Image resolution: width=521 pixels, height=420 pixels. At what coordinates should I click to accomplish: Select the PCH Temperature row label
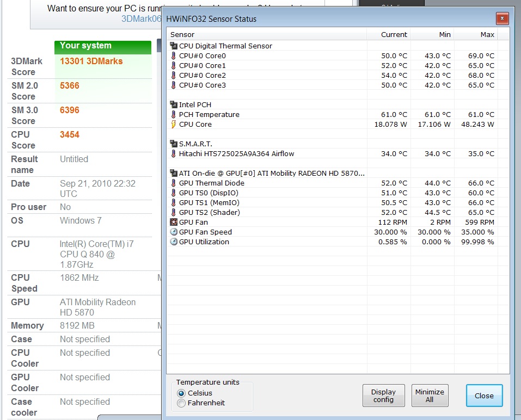click(209, 115)
